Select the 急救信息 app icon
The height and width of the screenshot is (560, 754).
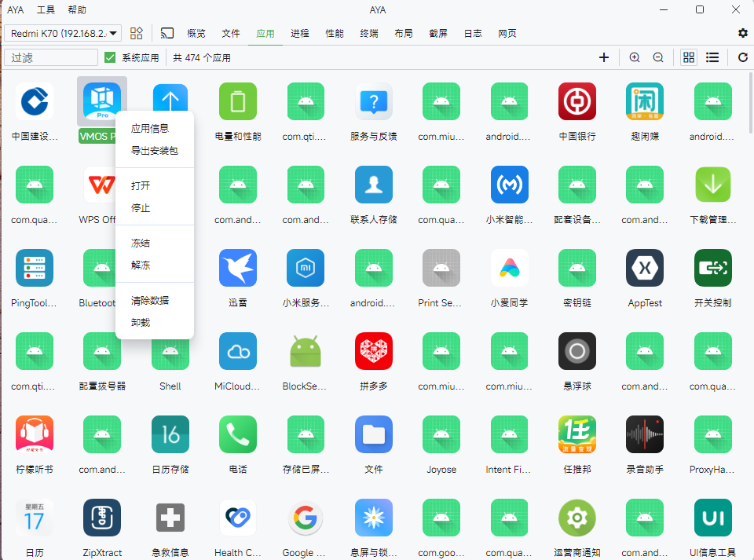coord(170,518)
